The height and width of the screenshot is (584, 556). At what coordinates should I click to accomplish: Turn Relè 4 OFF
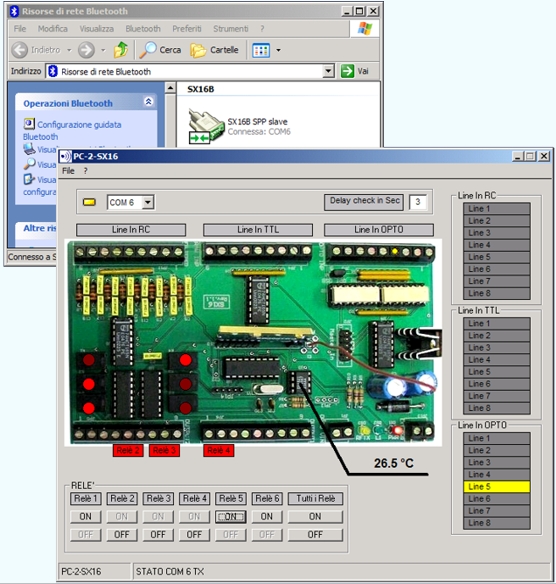pyautogui.click(x=194, y=534)
